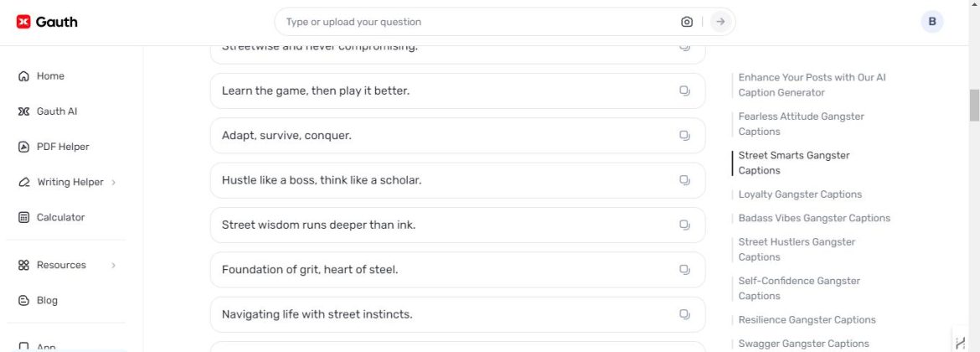The height and width of the screenshot is (352, 980).
Task: Click the camera upload icon in search bar
Action: tap(687, 22)
